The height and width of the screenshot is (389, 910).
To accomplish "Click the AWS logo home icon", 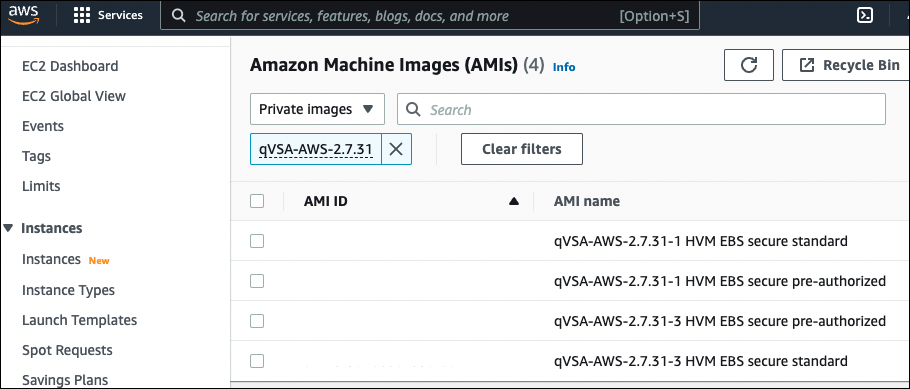I will tap(23, 15).
